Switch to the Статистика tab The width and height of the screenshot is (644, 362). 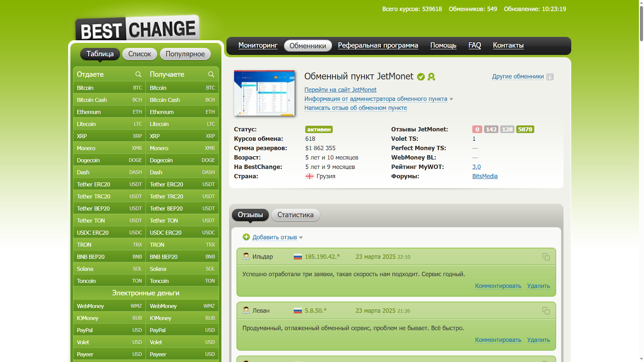[x=295, y=214]
